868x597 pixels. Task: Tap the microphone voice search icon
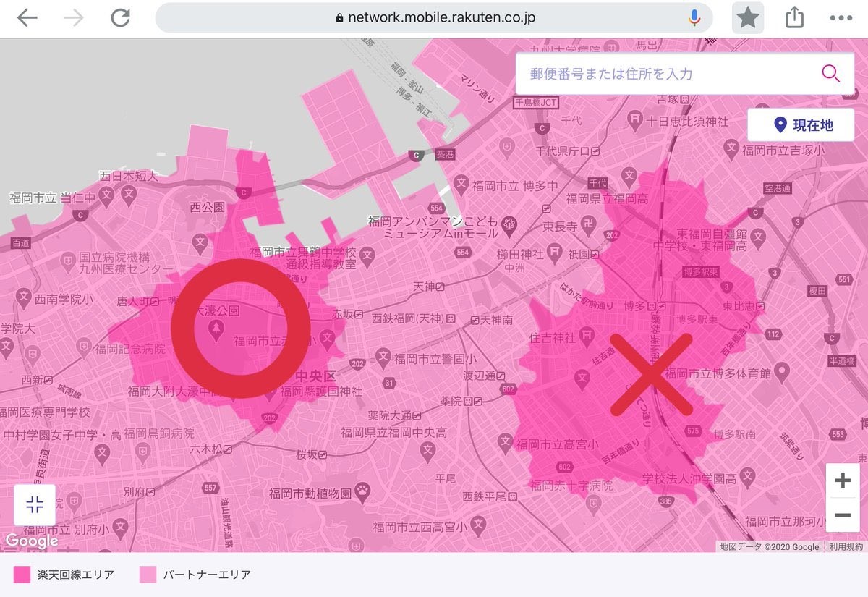pyautogui.click(x=694, y=18)
